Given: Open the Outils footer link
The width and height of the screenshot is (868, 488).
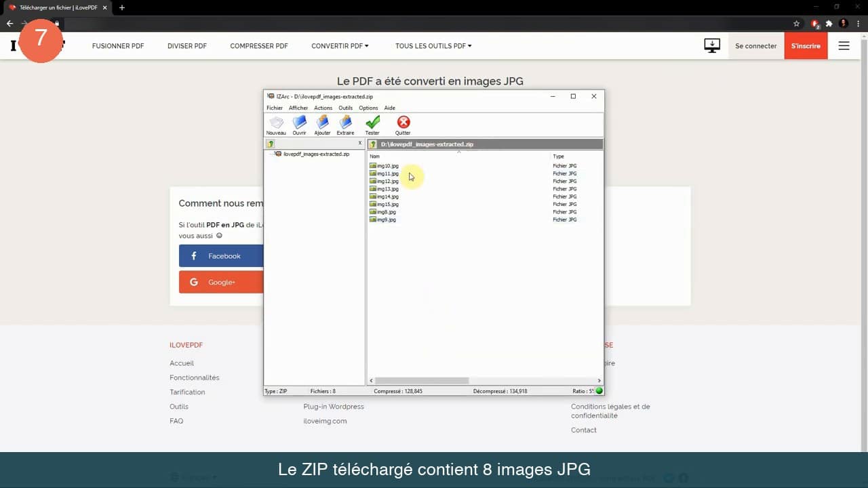Looking at the screenshot, I should [x=179, y=407].
